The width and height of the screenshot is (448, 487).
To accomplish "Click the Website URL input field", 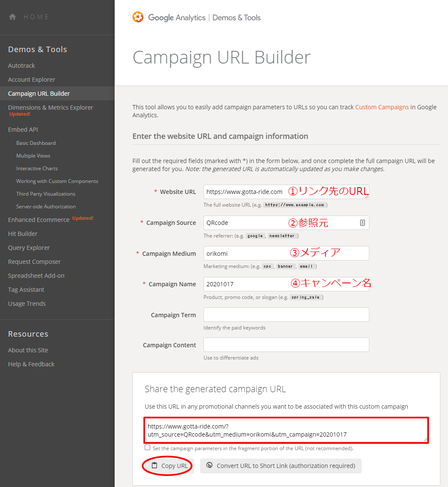I will (286, 192).
